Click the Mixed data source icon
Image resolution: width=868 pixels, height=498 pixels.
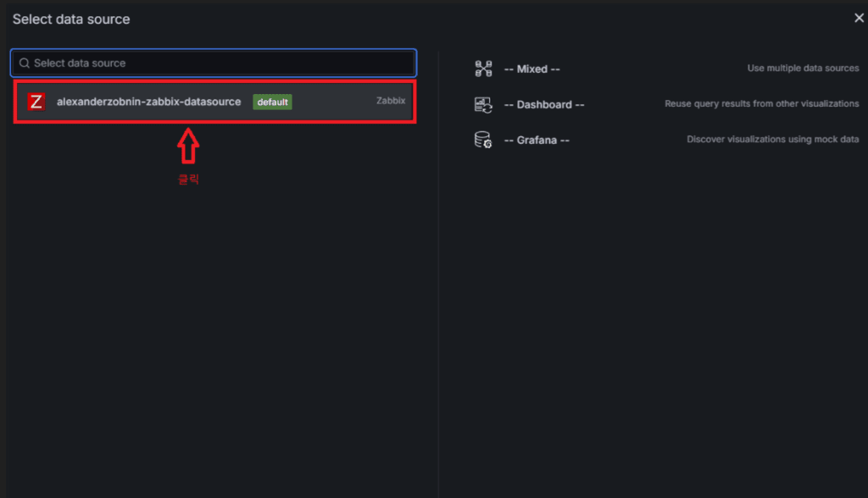tap(483, 69)
